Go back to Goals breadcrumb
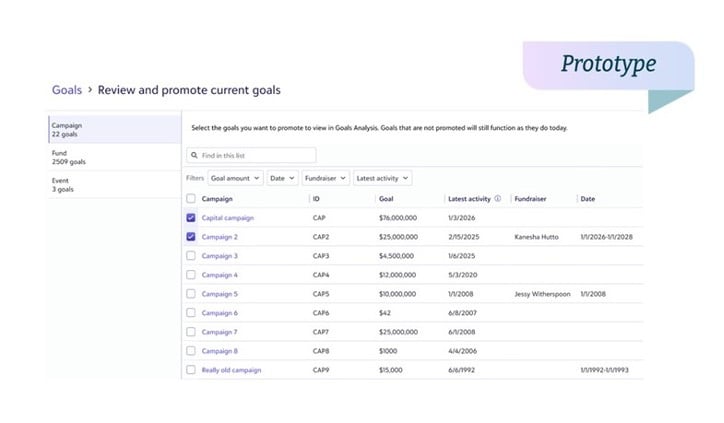Screen dimensions: 724x423 (x=66, y=90)
